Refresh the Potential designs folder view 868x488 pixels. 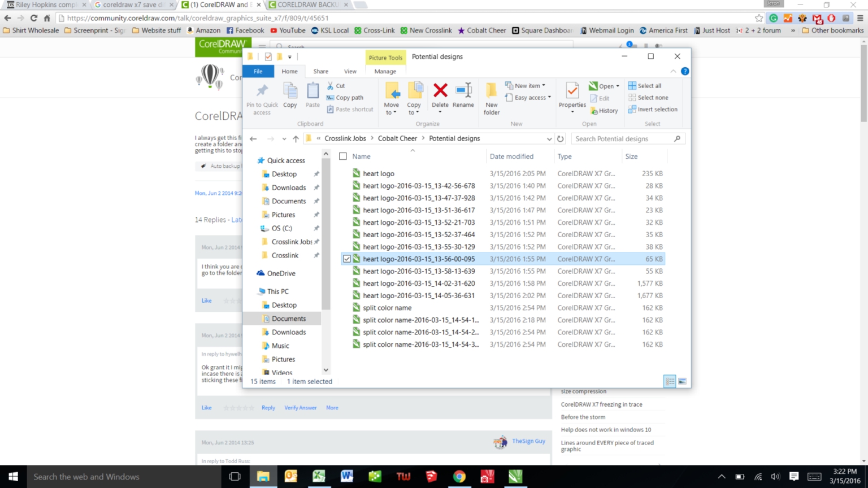(559, 138)
